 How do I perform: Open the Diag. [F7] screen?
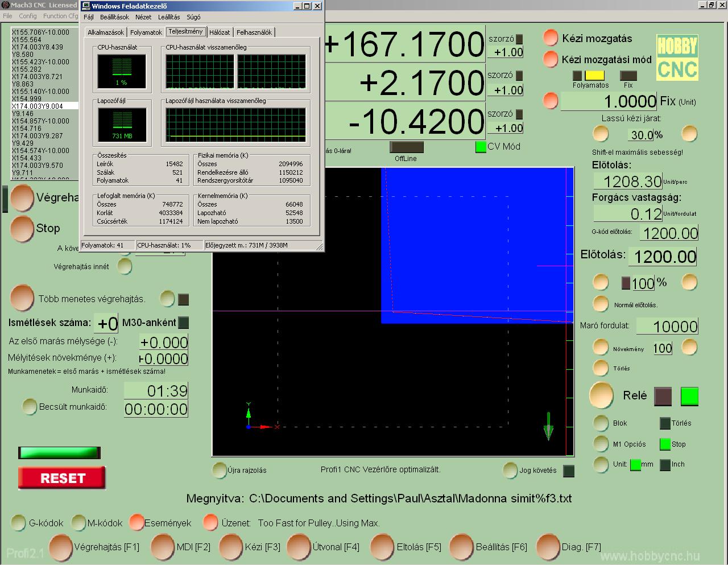pyautogui.click(x=548, y=547)
